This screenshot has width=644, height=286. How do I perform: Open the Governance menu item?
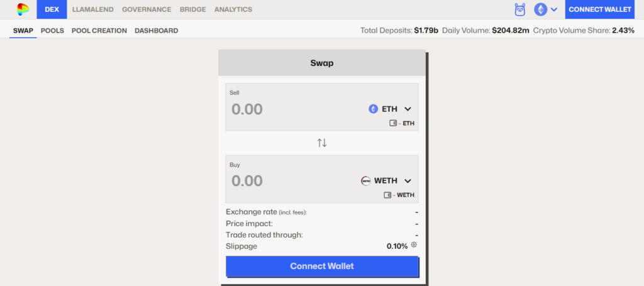click(x=147, y=9)
